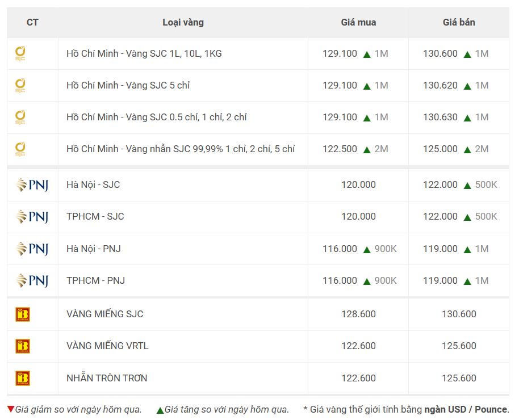Click the Giá mua column header

[x=358, y=22]
